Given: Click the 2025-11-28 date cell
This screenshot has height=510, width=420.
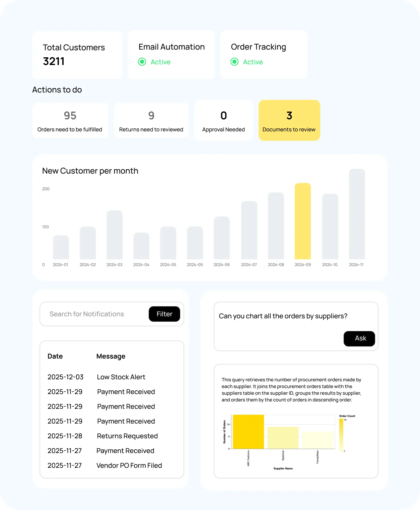Looking at the screenshot, I should click(65, 436).
